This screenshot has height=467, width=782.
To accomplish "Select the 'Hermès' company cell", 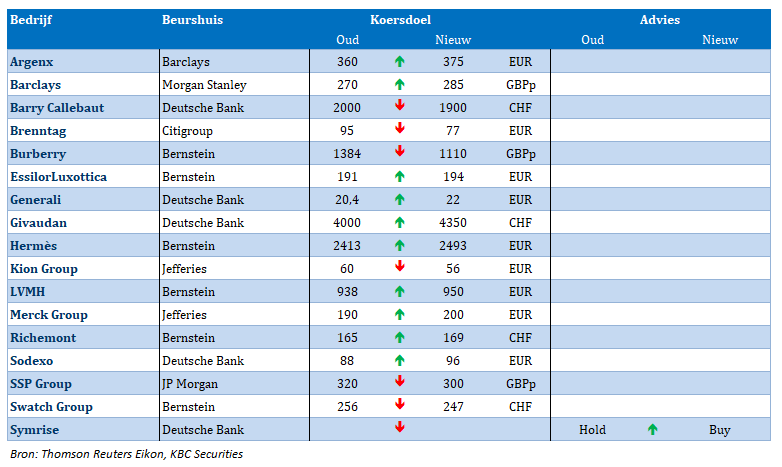I will [83, 245].
